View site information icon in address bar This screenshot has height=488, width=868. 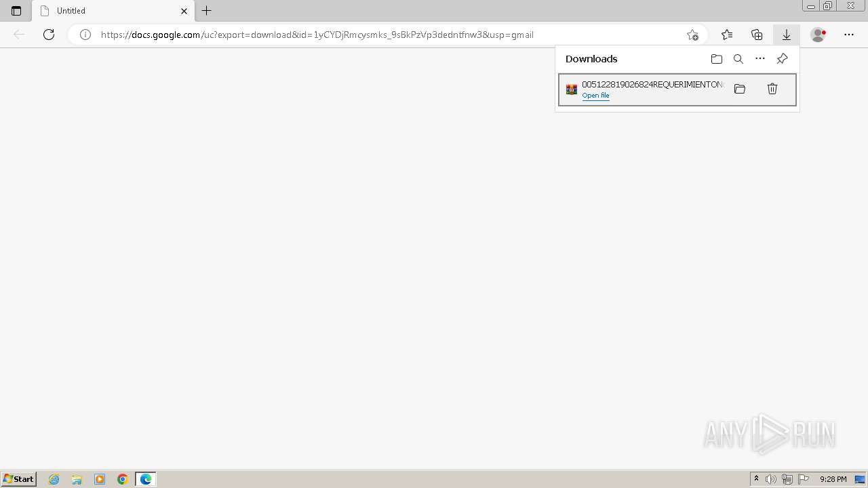pyautogui.click(x=85, y=35)
